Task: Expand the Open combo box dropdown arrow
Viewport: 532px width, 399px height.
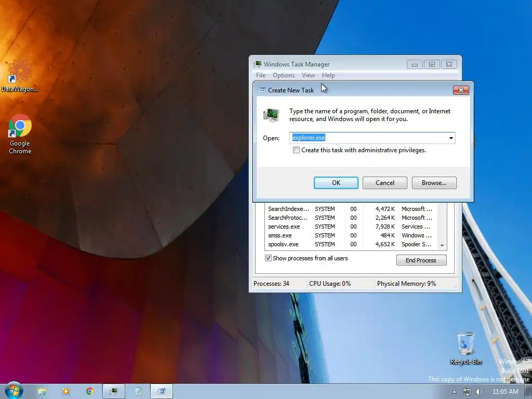Action: pos(451,138)
